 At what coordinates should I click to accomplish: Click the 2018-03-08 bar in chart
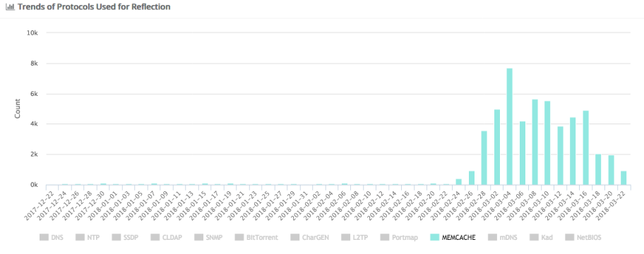pyautogui.click(x=535, y=143)
